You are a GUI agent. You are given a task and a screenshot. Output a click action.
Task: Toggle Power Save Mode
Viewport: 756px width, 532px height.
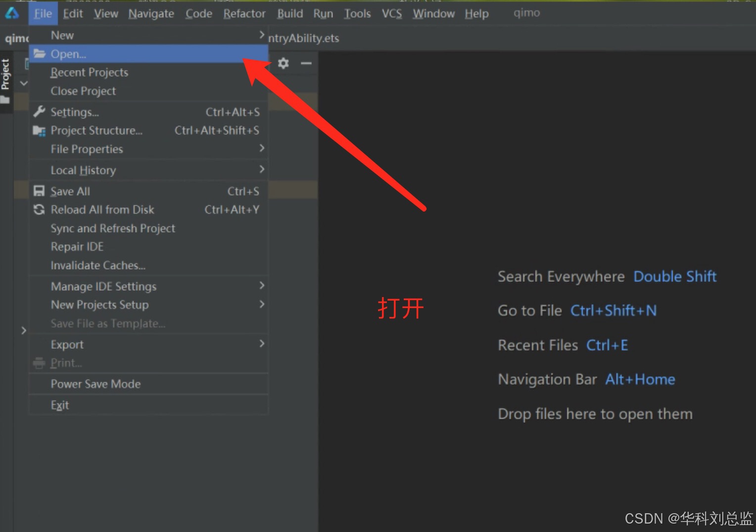[95, 384]
